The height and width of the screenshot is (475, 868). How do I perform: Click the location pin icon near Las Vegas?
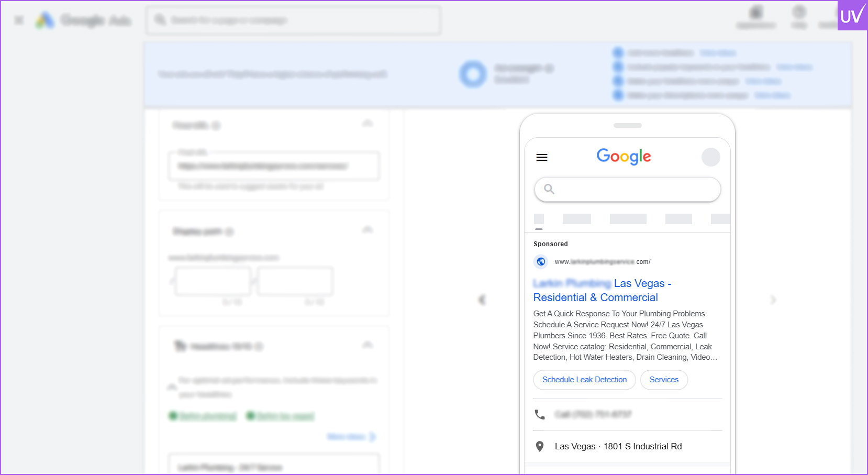point(540,446)
